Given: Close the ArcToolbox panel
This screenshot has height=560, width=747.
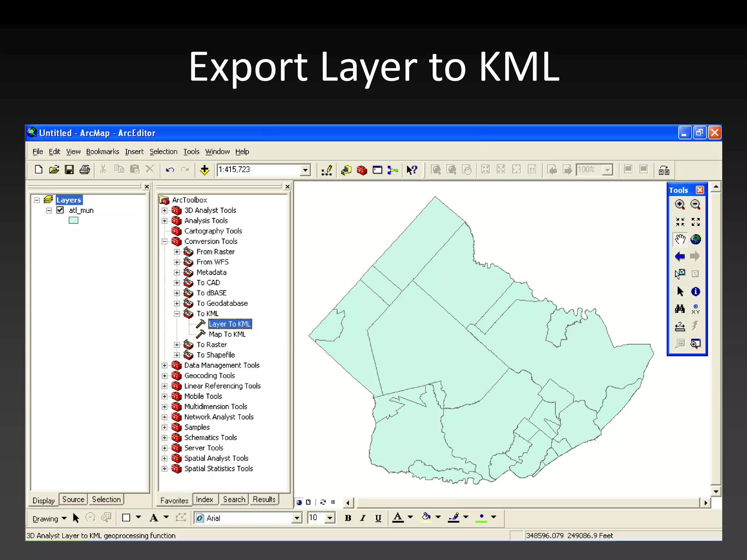Looking at the screenshot, I should point(287,187).
